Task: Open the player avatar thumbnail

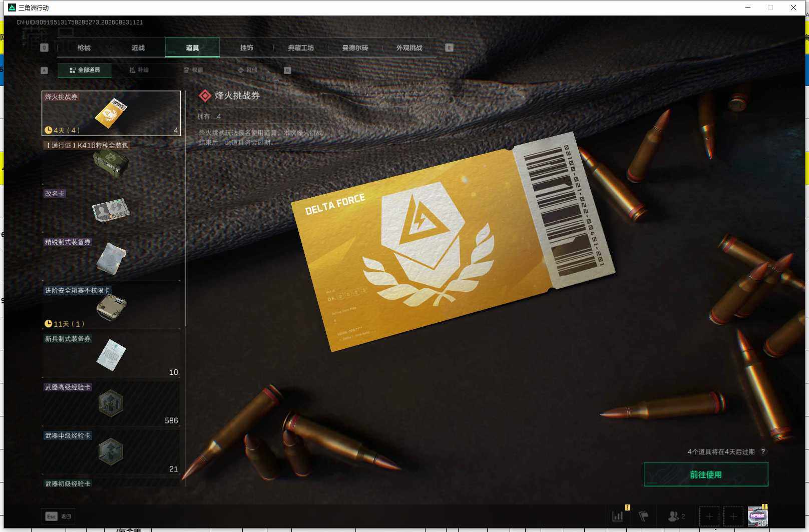Action: (757, 516)
